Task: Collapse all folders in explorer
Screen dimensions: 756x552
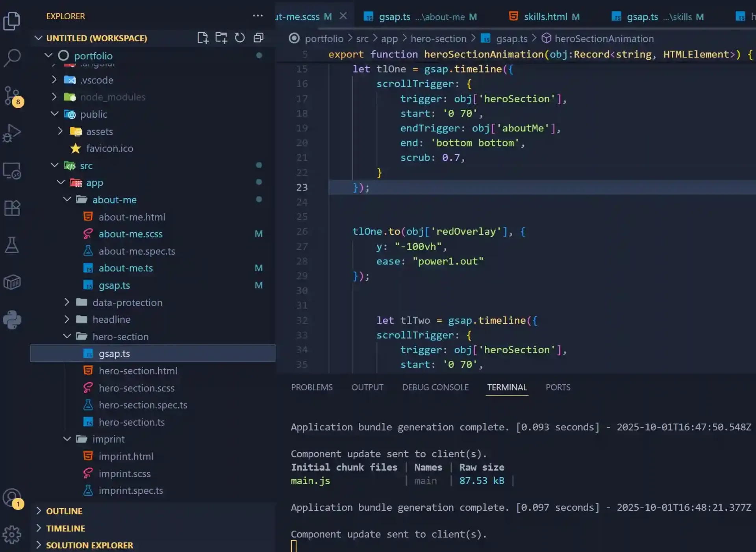Action: pyautogui.click(x=258, y=38)
